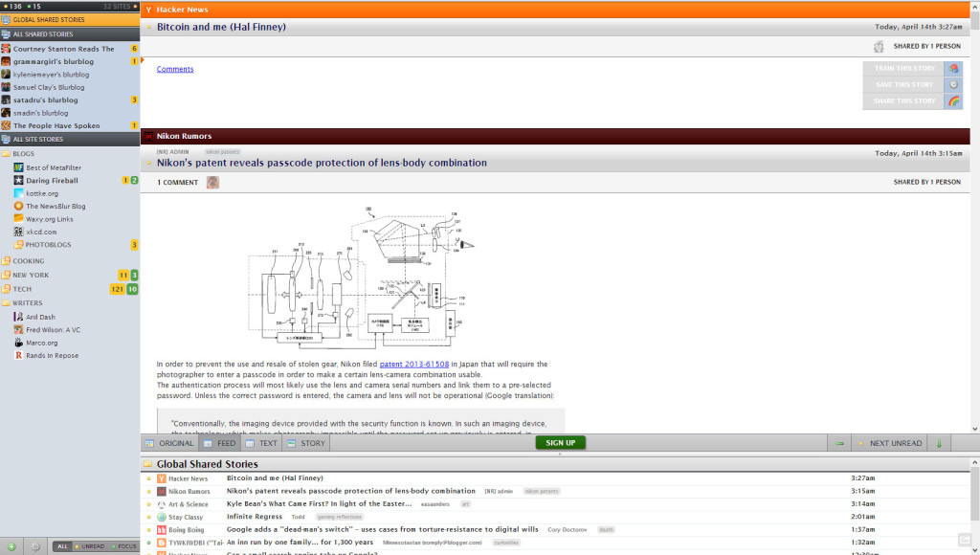Open the Global Shared Stories section
This screenshot has height=555, width=980.
[70, 19]
